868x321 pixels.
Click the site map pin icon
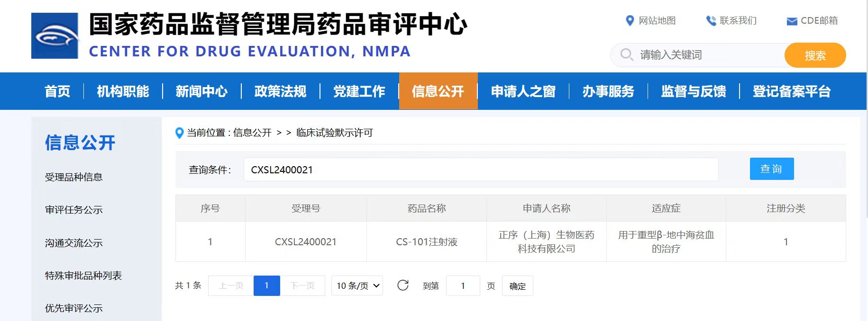click(x=630, y=21)
